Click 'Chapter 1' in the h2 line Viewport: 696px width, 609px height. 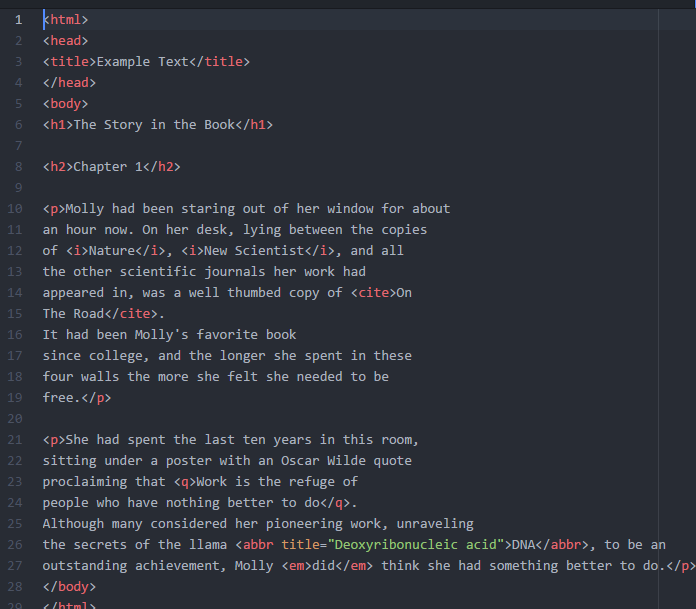pos(108,167)
